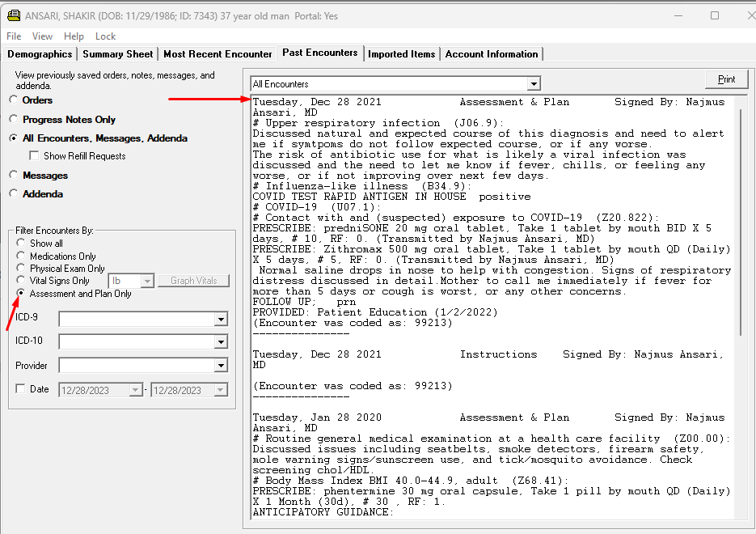Enable Show Refill Requests checkbox

[34, 156]
